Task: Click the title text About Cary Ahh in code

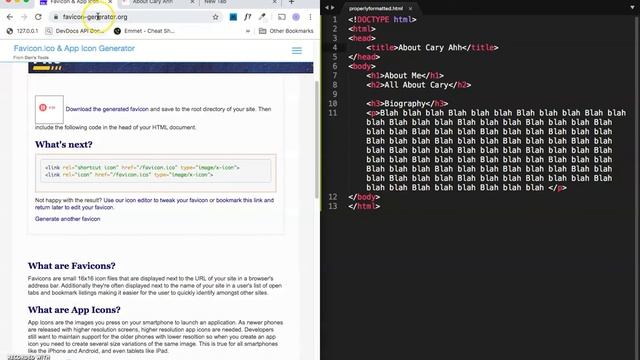Action: pos(430,47)
